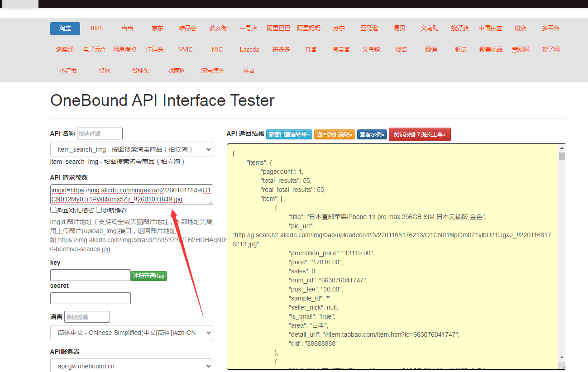The height and width of the screenshot is (372, 588).
Task: Select the 阿里巴巴 platform tab
Action: [x=278, y=28]
